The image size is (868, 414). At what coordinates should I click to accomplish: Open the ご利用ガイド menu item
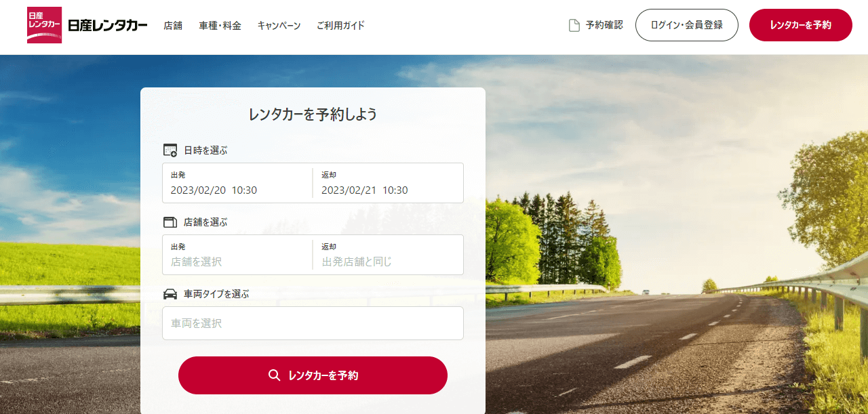pyautogui.click(x=340, y=26)
